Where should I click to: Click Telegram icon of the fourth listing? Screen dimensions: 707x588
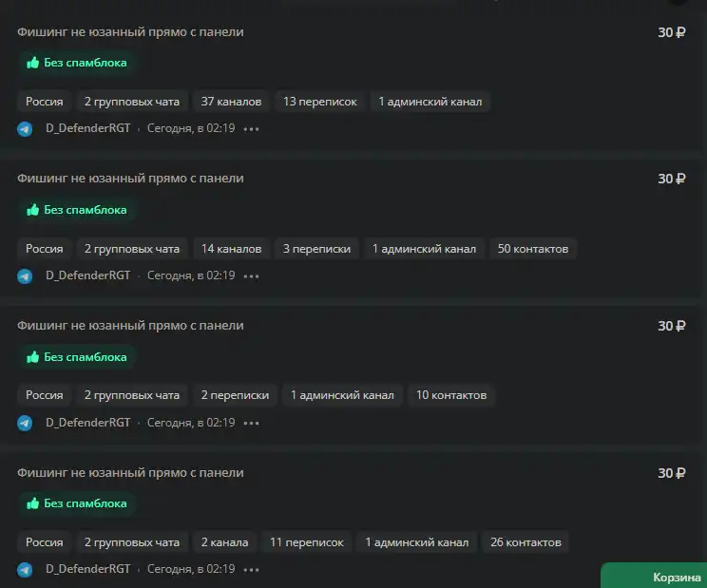(25, 570)
